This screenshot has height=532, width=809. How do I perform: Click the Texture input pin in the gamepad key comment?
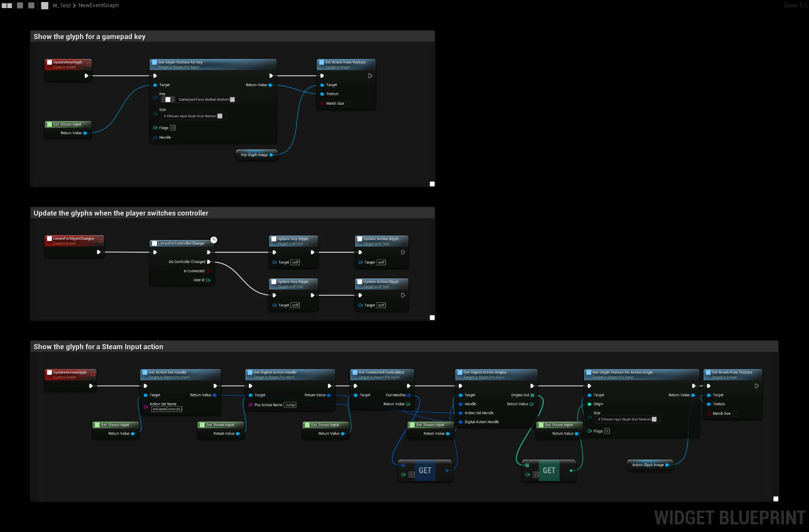coord(322,94)
